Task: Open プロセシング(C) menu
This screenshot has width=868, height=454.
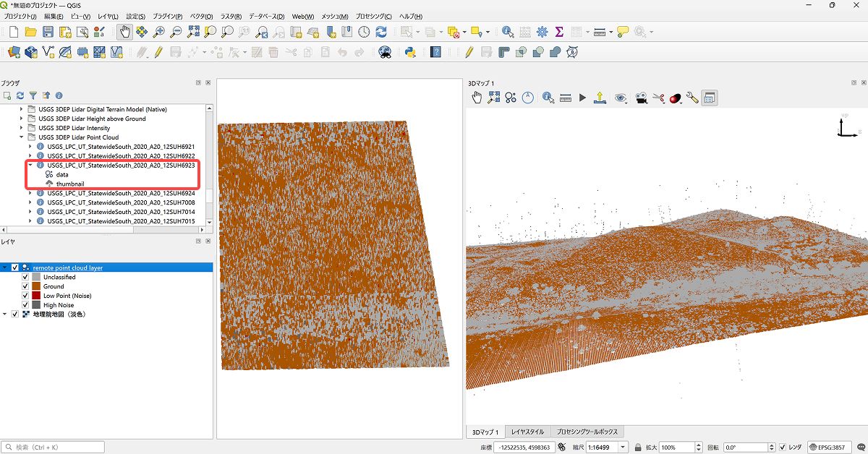Action: pyautogui.click(x=373, y=16)
